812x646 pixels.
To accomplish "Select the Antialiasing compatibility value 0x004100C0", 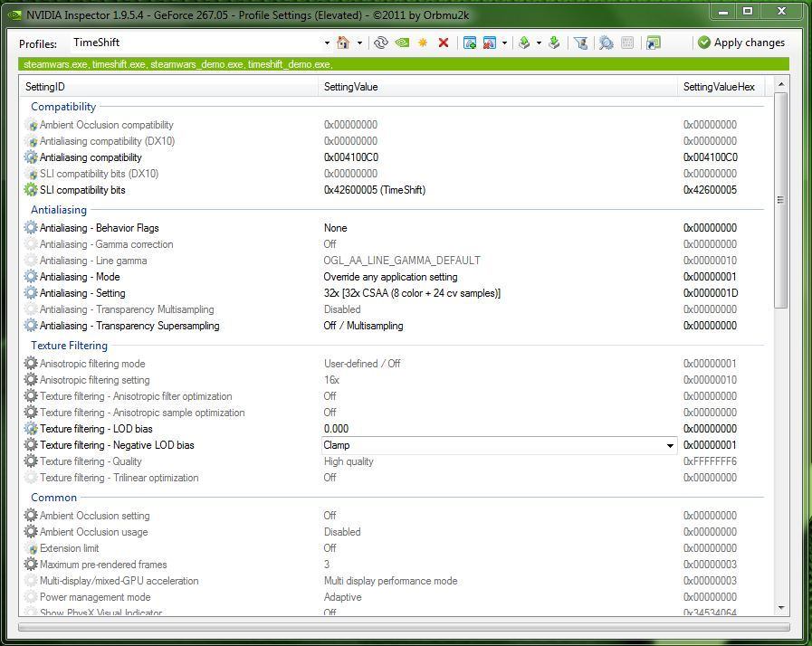I will click(351, 157).
